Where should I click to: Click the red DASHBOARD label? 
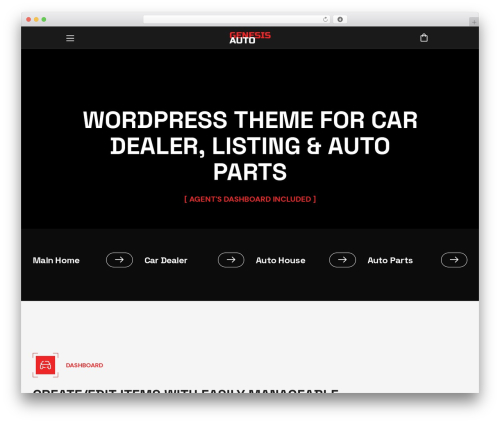pos(84,365)
